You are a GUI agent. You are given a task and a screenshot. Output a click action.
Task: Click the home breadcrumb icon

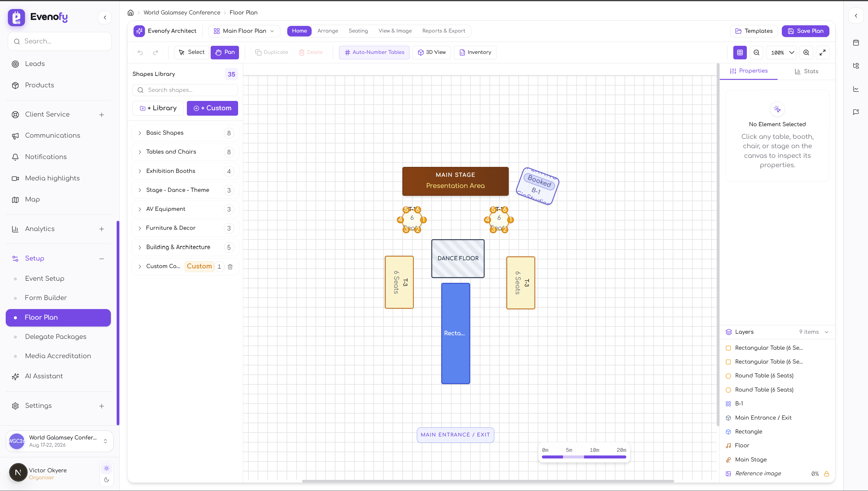[x=131, y=12]
